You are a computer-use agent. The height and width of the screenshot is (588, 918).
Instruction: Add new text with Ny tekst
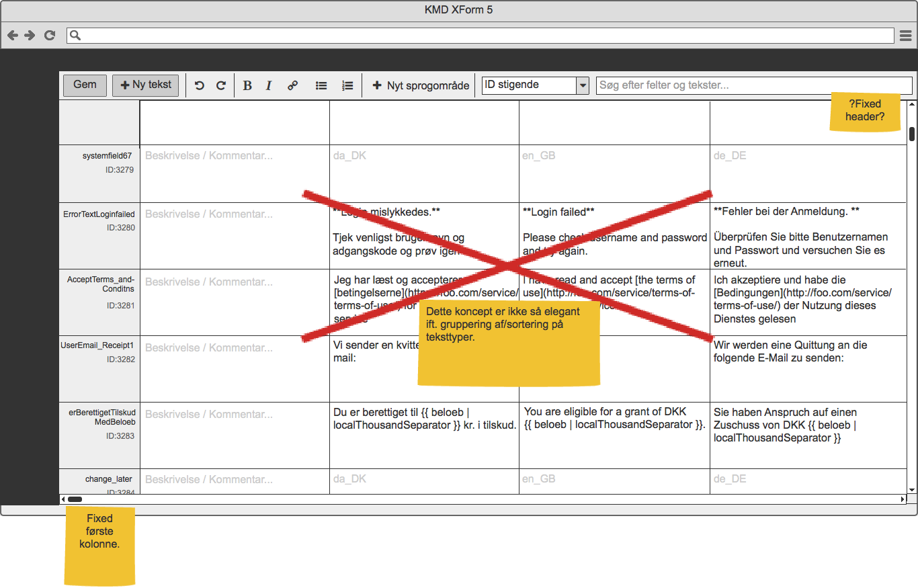pos(146,85)
